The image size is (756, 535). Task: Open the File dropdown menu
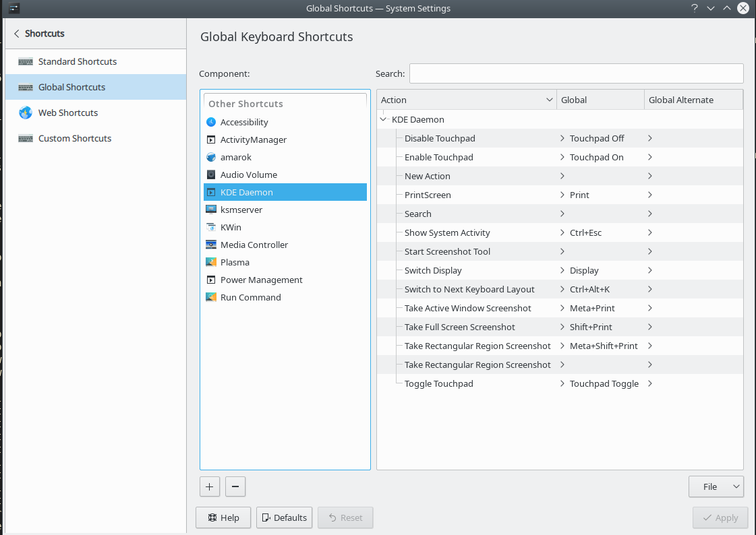point(716,486)
